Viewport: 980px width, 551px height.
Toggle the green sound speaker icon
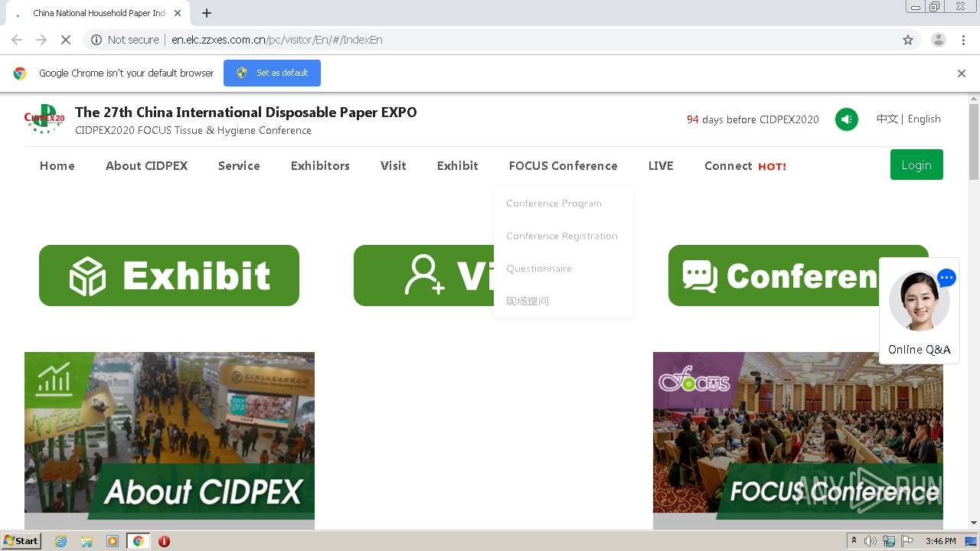[846, 119]
